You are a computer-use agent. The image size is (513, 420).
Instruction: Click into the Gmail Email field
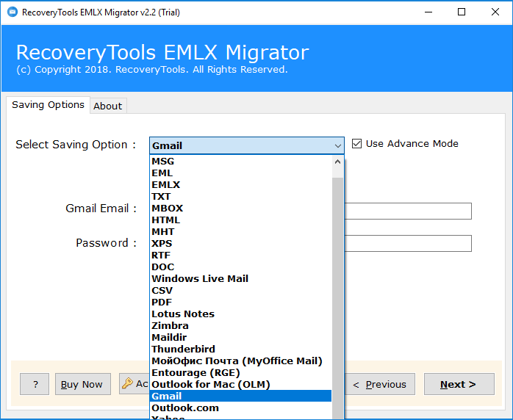(408, 211)
